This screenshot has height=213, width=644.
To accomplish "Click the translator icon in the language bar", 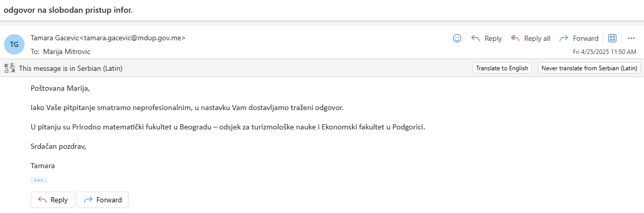I will [x=9, y=68].
